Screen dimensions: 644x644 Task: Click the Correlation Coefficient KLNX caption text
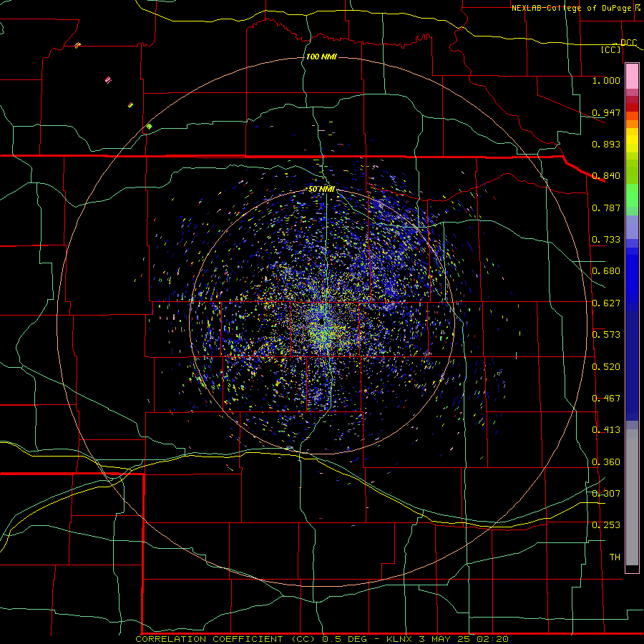click(x=322, y=639)
